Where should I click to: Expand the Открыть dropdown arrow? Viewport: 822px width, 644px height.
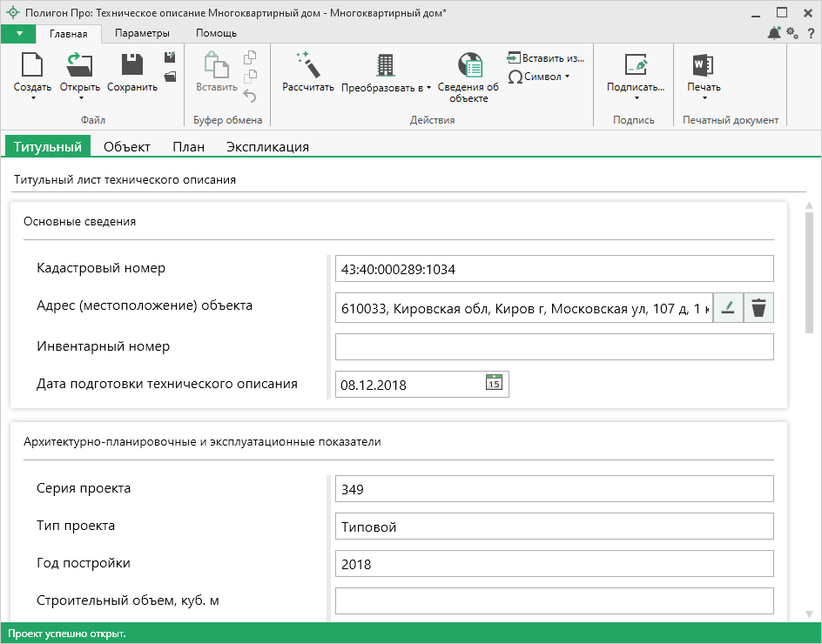79,98
